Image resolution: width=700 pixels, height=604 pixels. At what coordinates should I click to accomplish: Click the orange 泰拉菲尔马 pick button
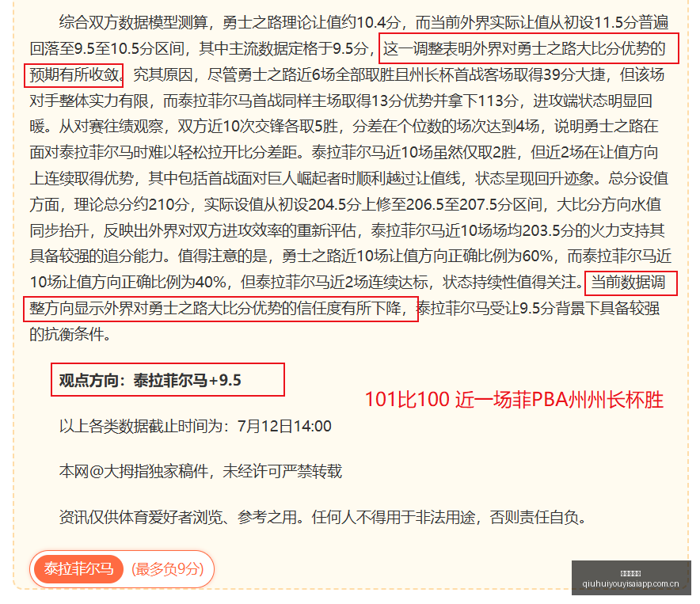pyautogui.click(x=78, y=568)
